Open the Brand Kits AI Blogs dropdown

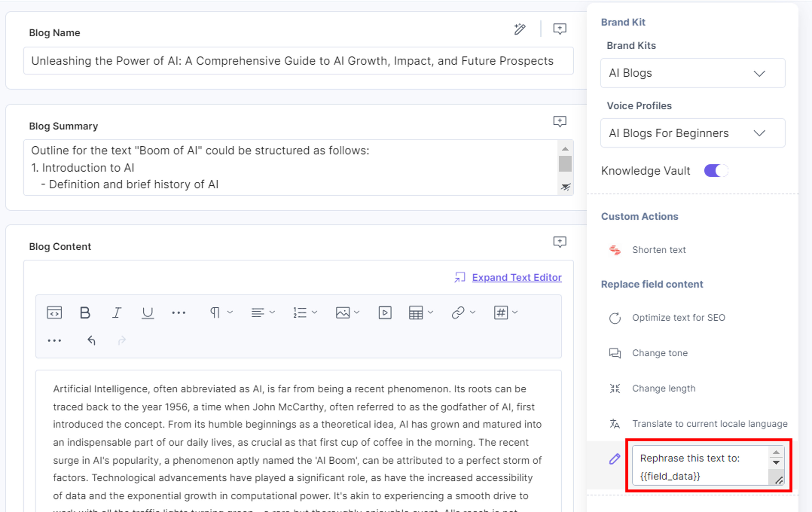point(693,73)
